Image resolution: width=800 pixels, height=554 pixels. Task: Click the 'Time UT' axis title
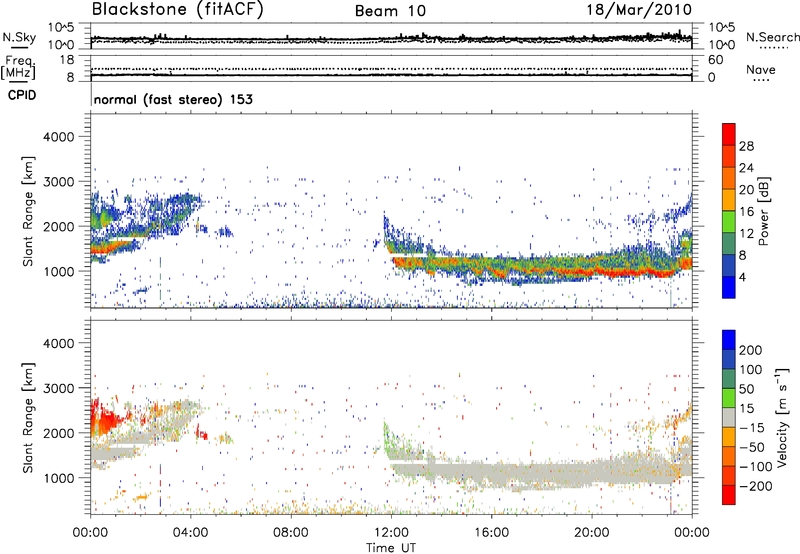pos(391,548)
